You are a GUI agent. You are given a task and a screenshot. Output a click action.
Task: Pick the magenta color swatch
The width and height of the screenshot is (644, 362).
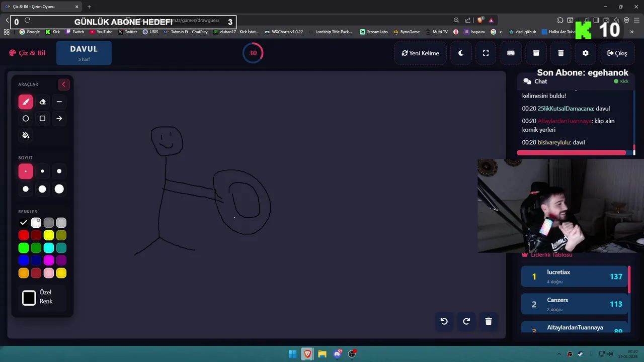pos(49,260)
